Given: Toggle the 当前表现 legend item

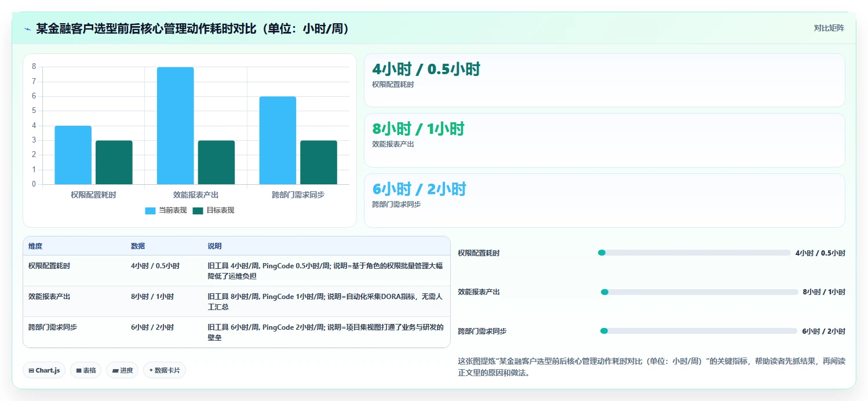Looking at the screenshot, I should click(166, 210).
